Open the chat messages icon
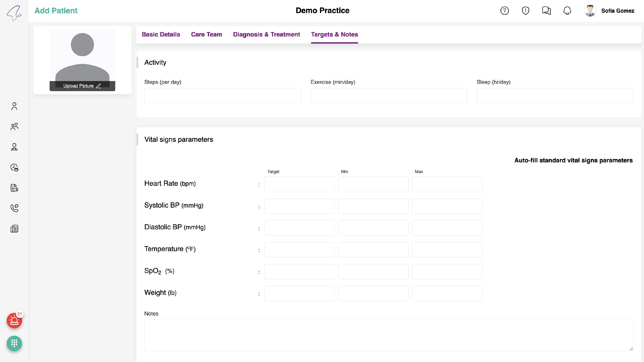This screenshot has height=362, width=644. point(546,11)
